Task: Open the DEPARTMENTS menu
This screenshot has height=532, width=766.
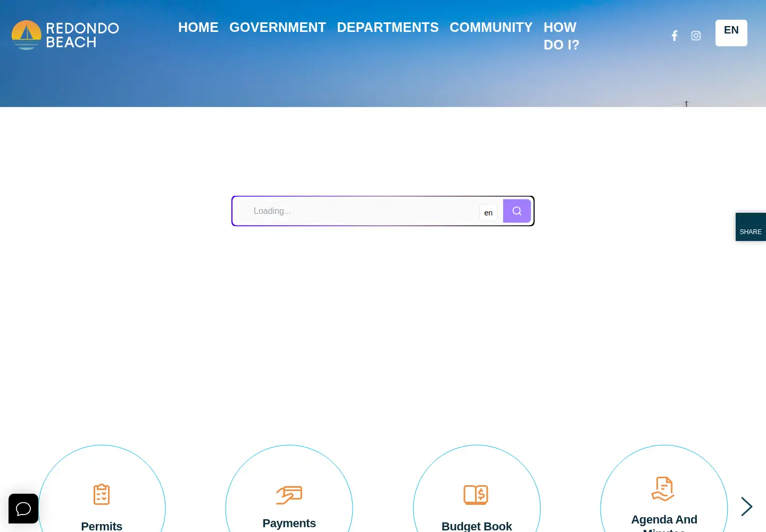Action: (x=388, y=27)
